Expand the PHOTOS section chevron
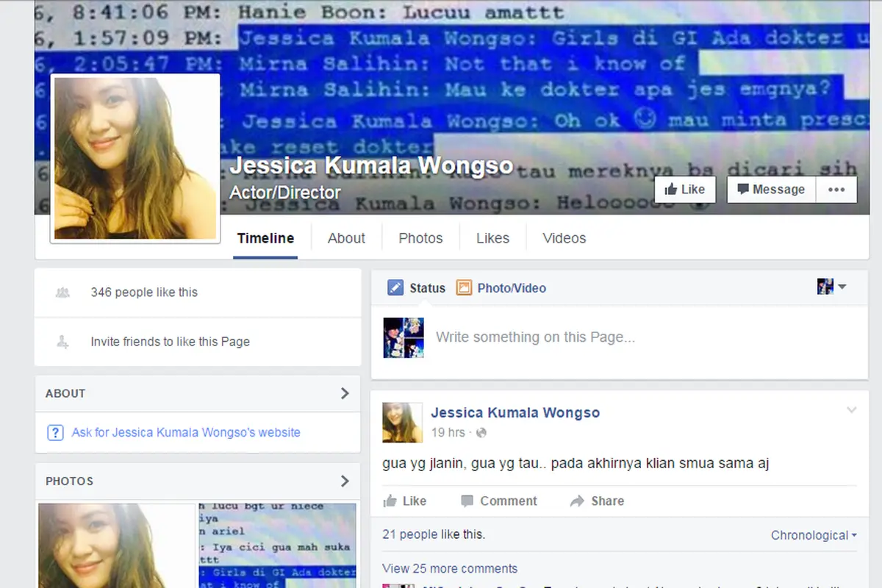 point(345,481)
